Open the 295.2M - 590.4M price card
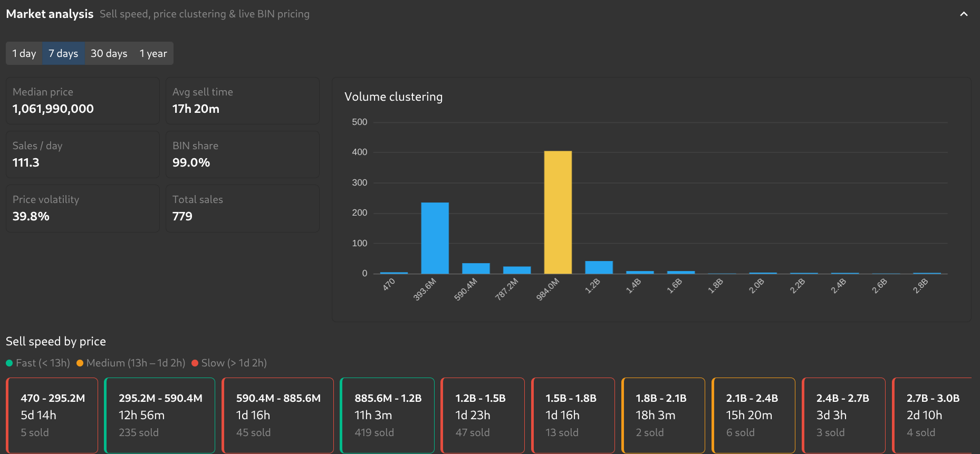 tap(160, 416)
